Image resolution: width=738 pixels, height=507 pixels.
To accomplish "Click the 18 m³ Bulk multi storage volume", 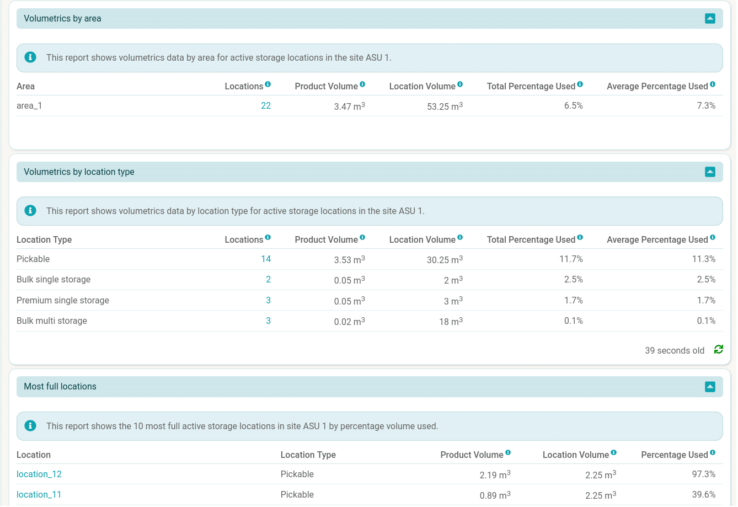I will click(451, 322).
